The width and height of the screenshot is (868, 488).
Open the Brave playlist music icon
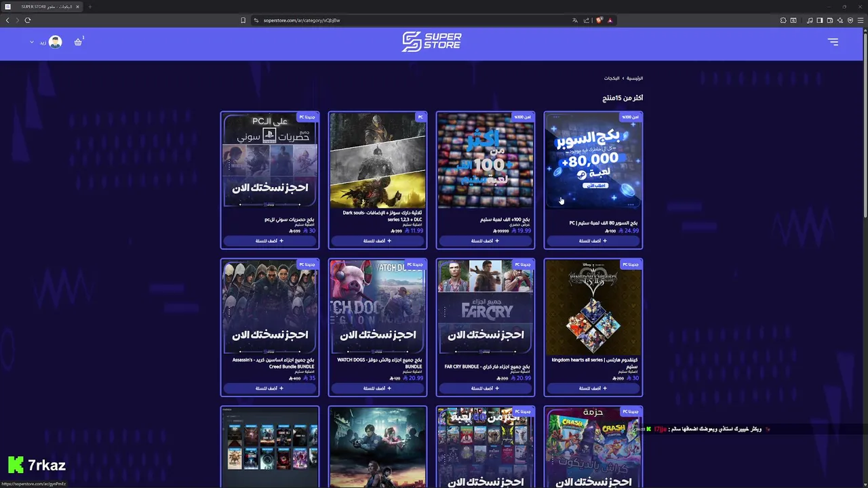(810, 20)
